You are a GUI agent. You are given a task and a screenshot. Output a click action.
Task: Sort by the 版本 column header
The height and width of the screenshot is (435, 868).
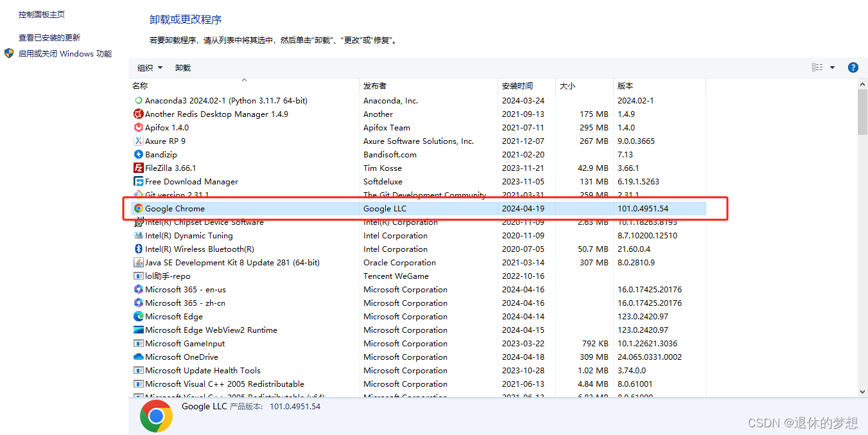659,85
